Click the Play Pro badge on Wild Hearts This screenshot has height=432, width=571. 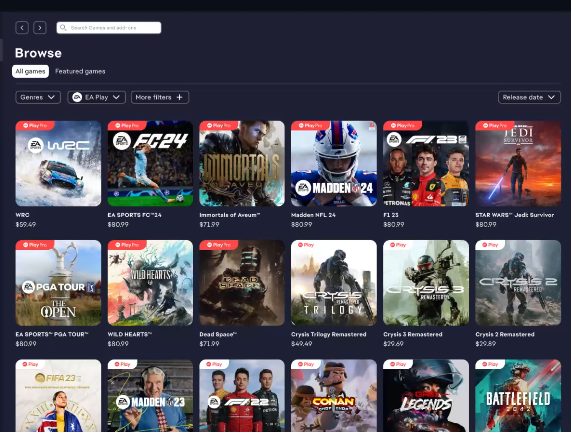pos(127,245)
